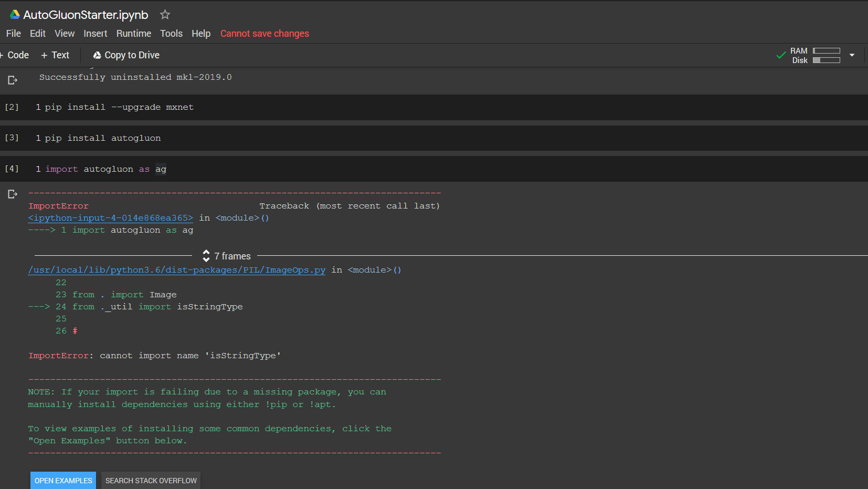Expand the 7 frames traceback section

(227, 256)
